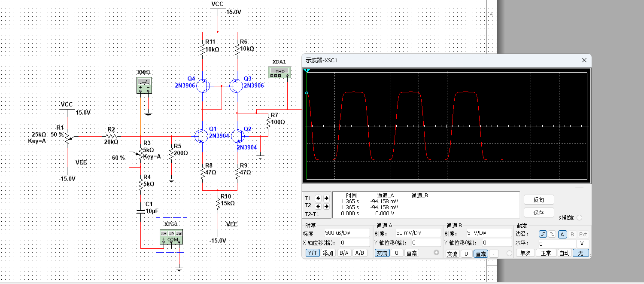This screenshot has height=284, width=644.
Task: Select transistor Q2 2N3904
Action: 238,136
